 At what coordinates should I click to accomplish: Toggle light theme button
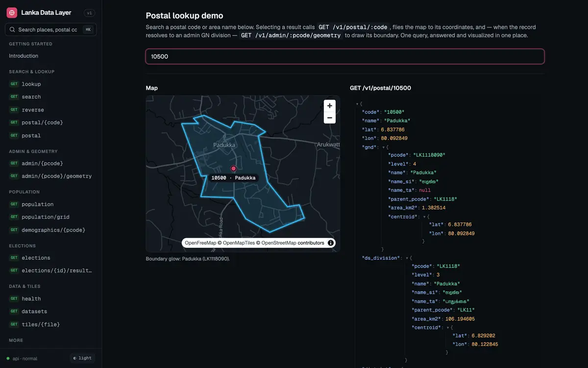pyautogui.click(x=82, y=358)
